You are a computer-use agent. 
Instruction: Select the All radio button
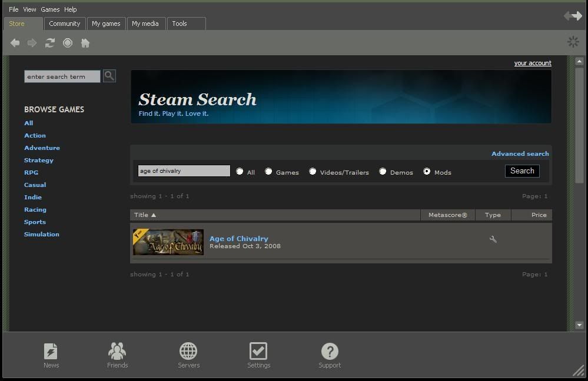[240, 171]
